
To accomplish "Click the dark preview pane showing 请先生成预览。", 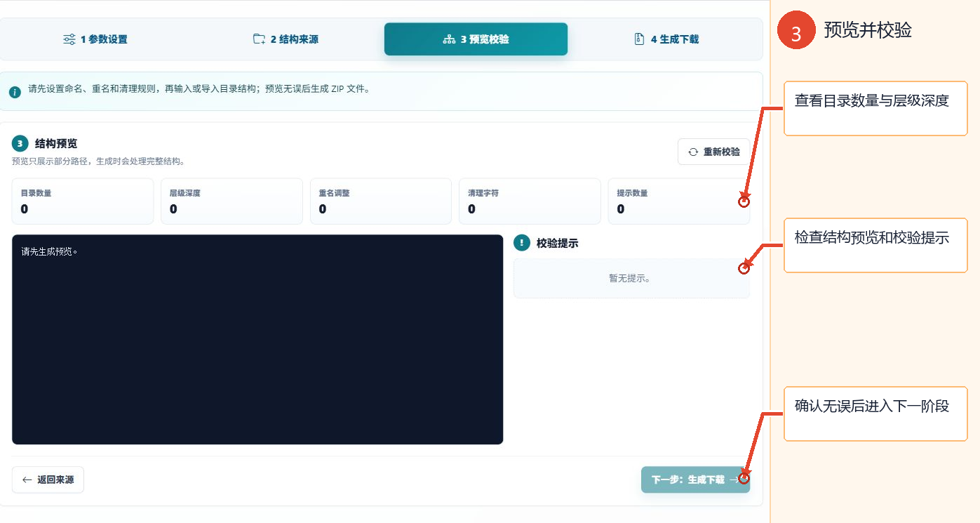I will click(x=257, y=339).
